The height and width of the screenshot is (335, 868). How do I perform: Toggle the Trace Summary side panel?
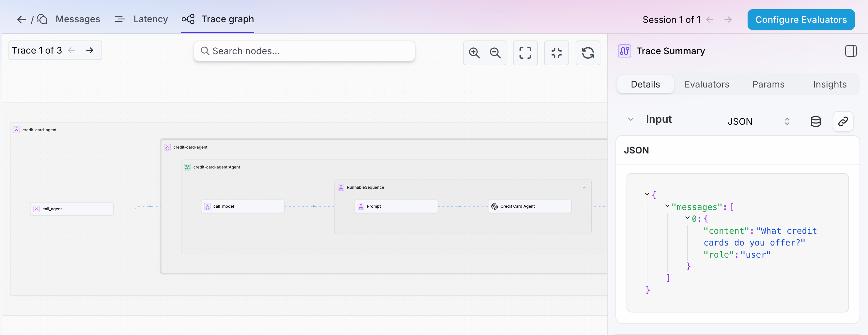point(850,51)
